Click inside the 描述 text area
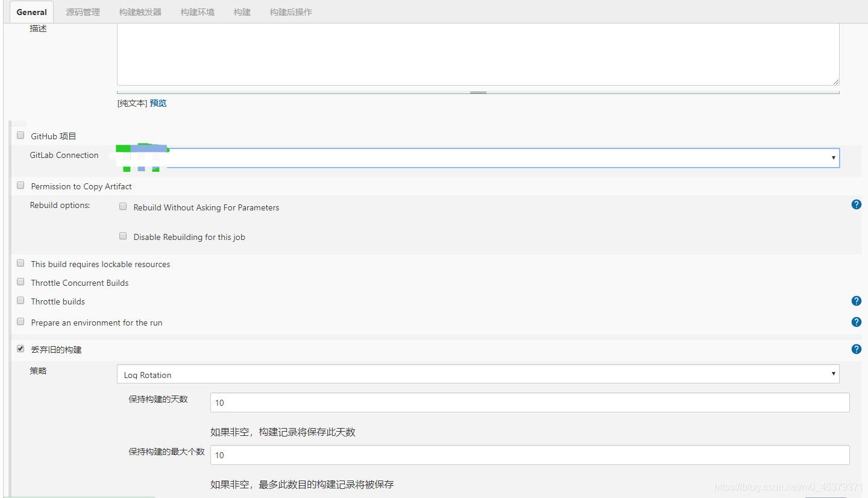 pos(478,54)
